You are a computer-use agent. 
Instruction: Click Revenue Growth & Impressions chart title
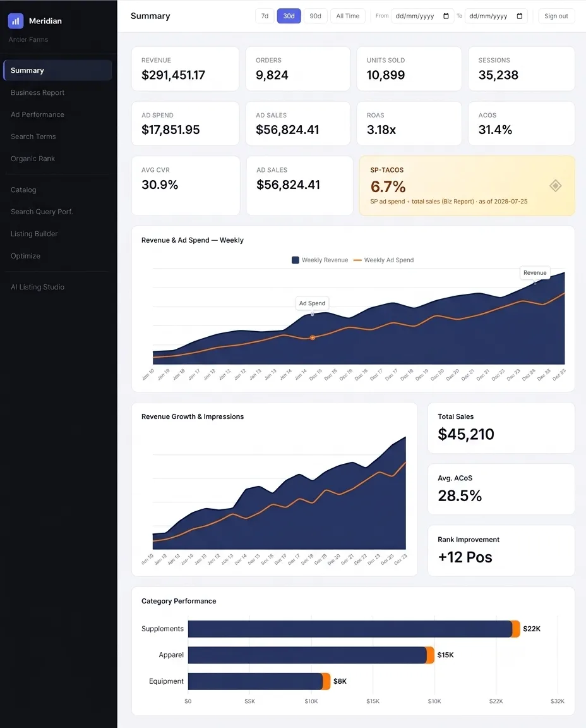[x=193, y=416]
